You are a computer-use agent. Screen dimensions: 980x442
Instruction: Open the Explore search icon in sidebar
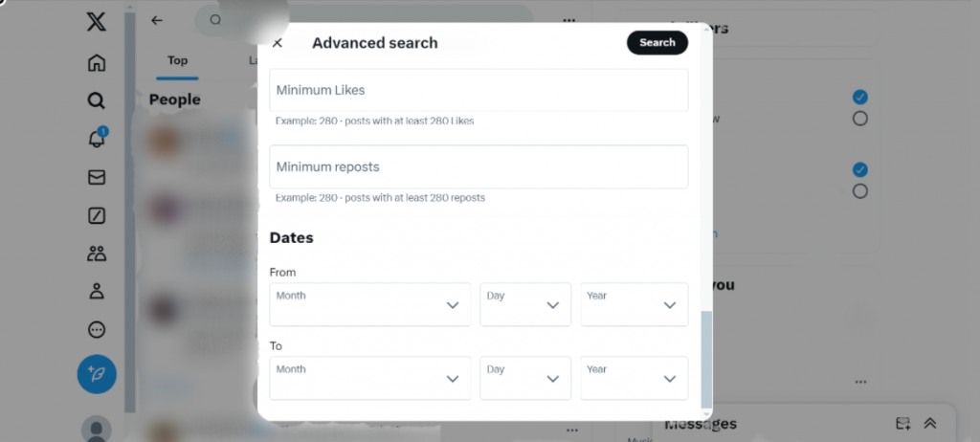[x=96, y=100]
